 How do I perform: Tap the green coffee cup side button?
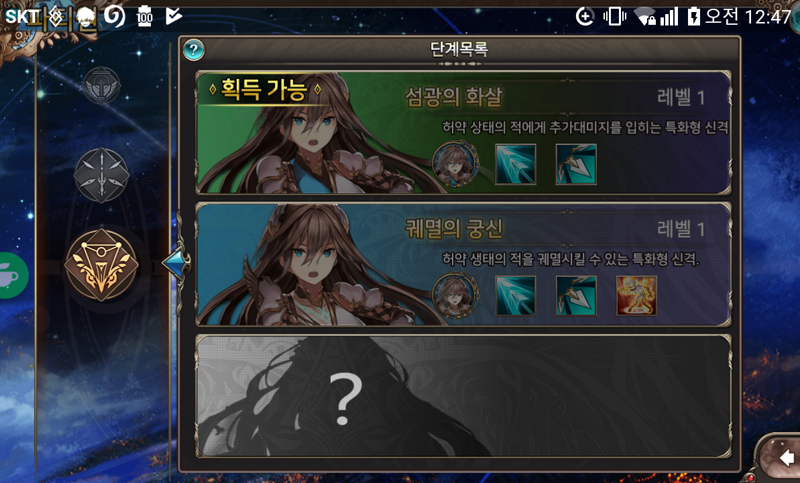[13, 275]
